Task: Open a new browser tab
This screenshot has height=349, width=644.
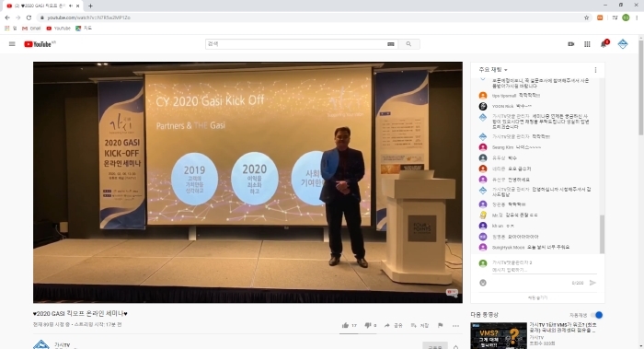Action: coord(90,6)
